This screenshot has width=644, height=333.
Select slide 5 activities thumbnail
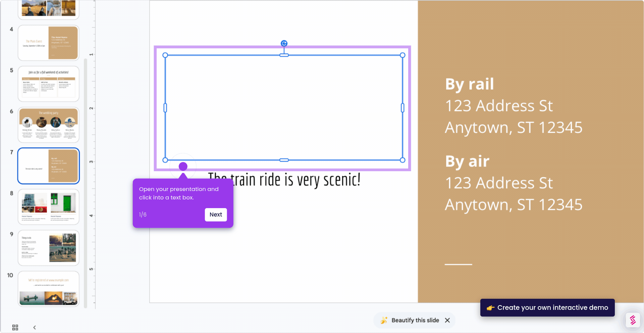pos(49,84)
